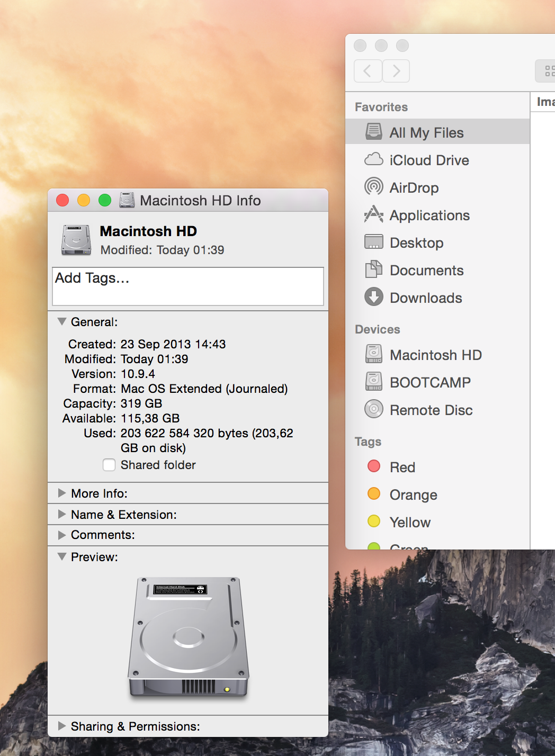Select the Orange tag label in sidebar

pos(414,495)
